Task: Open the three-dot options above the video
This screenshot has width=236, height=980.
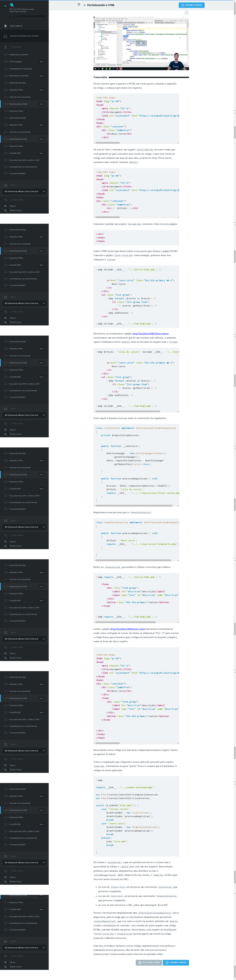Action: 186,13
